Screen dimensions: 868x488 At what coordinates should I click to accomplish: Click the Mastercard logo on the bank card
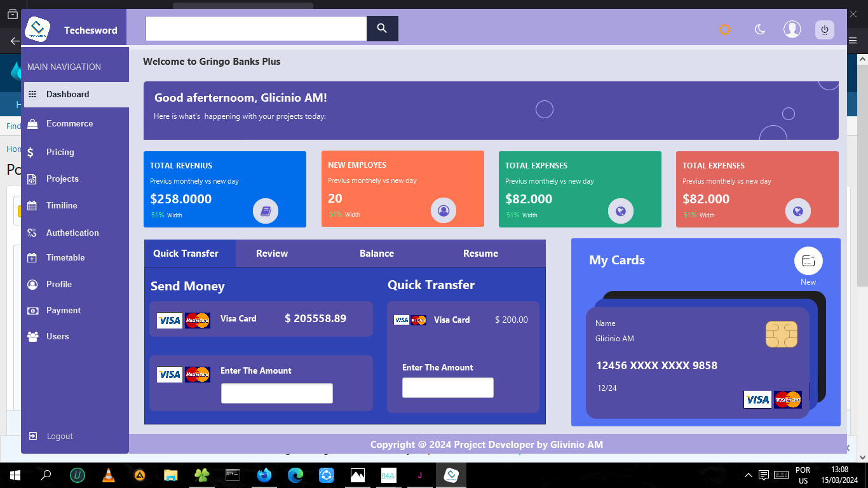tap(788, 399)
